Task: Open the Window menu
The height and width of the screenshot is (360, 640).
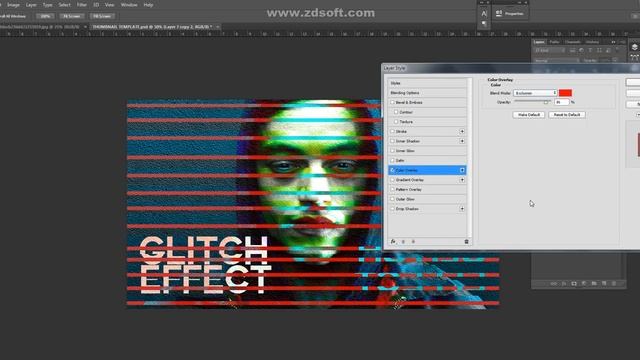Action: [x=129, y=5]
